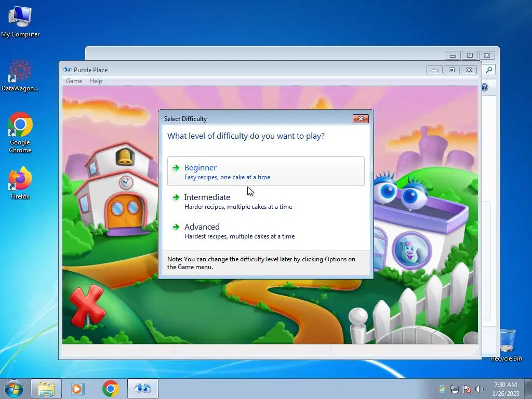This screenshot has height=399, width=532.
Task: Click the first system tray icon left of the network icon
Action: click(442, 389)
